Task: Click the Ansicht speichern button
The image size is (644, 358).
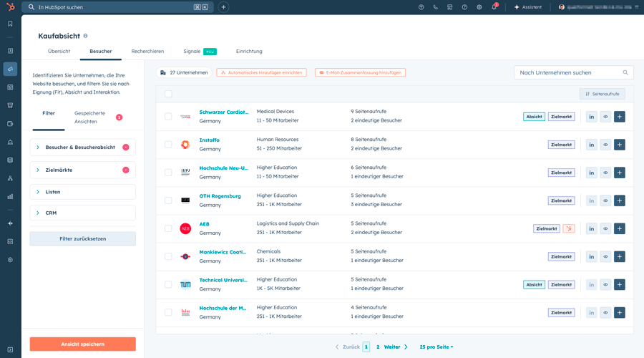Action: [x=82, y=344]
